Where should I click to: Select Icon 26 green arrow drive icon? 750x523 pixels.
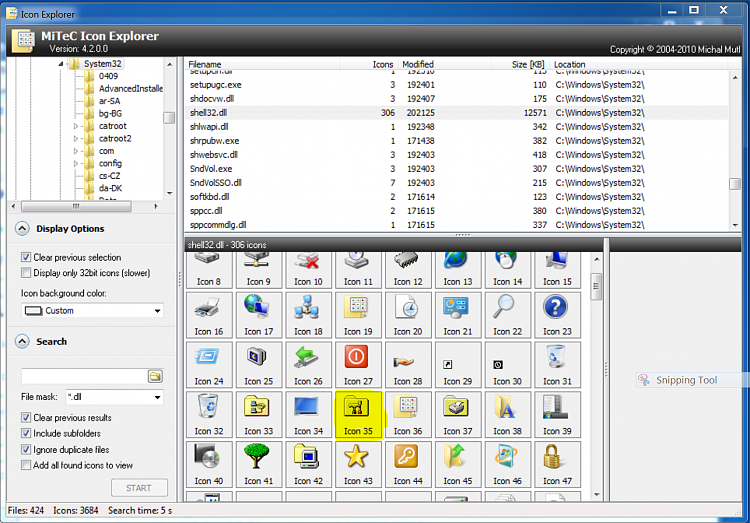(309, 365)
